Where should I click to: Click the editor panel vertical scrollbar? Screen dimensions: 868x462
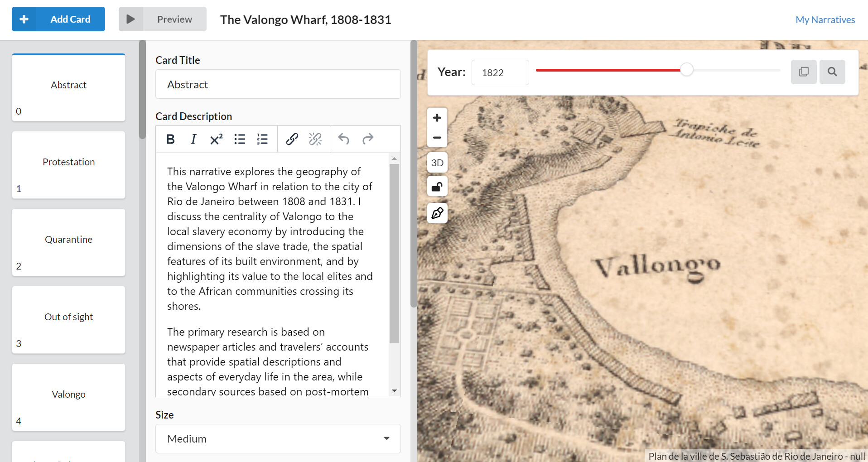pyautogui.click(x=414, y=174)
